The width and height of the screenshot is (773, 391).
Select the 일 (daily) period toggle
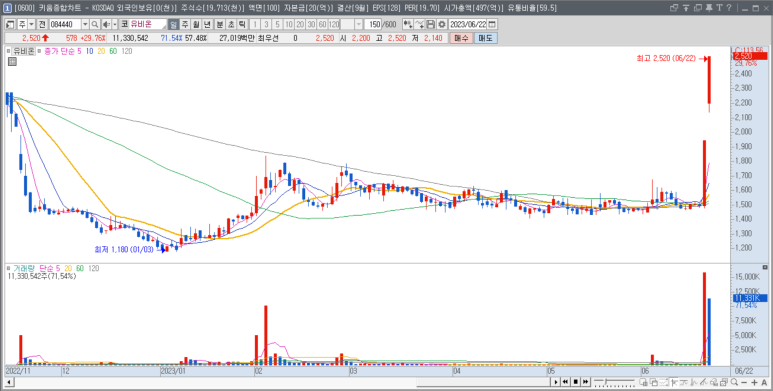coord(174,24)
